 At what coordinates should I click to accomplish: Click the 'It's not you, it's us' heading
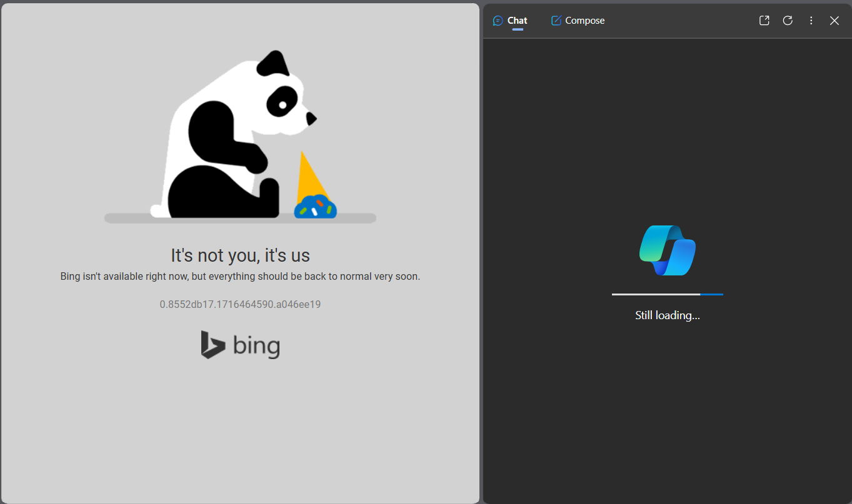pyautogui.click(x=240, y=255)
